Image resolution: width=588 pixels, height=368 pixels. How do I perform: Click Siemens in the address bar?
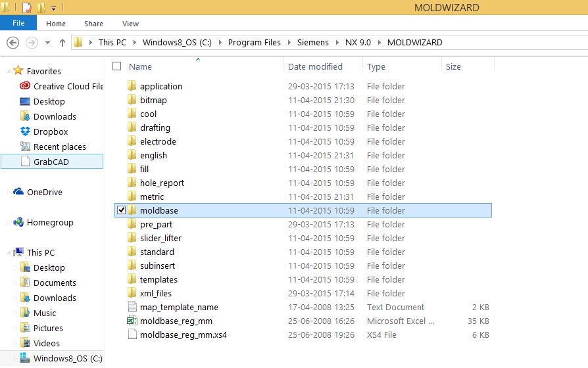point(313,42)
